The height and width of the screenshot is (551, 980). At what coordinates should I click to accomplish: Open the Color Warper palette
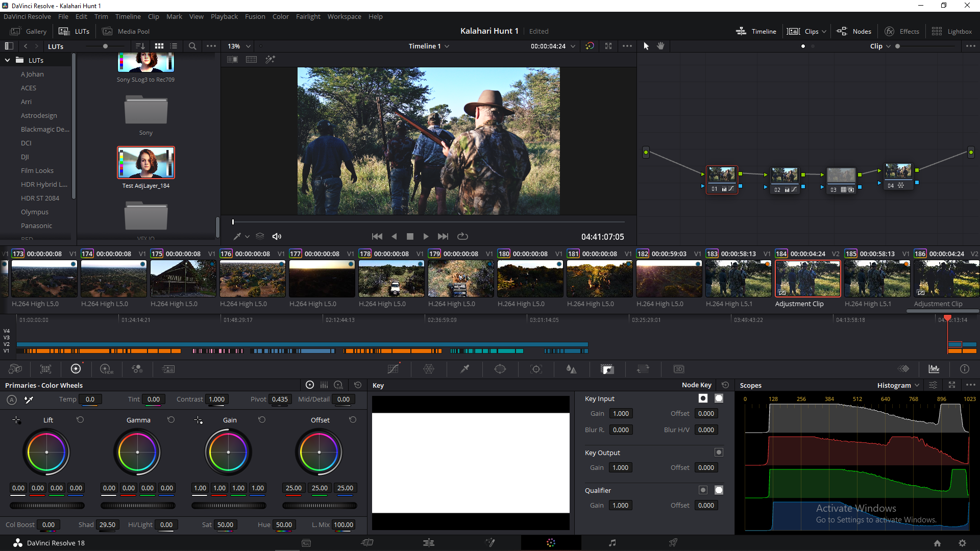click(429, 369)
